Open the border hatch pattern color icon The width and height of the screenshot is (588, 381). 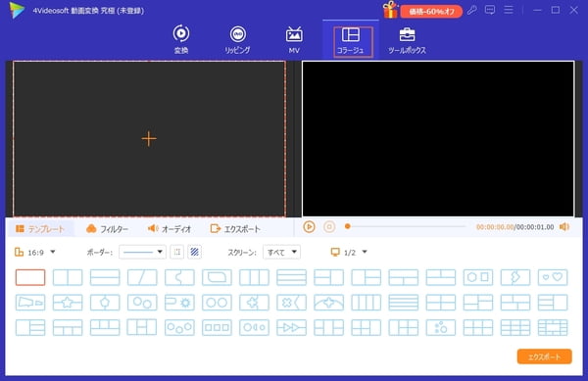(194, 252)
